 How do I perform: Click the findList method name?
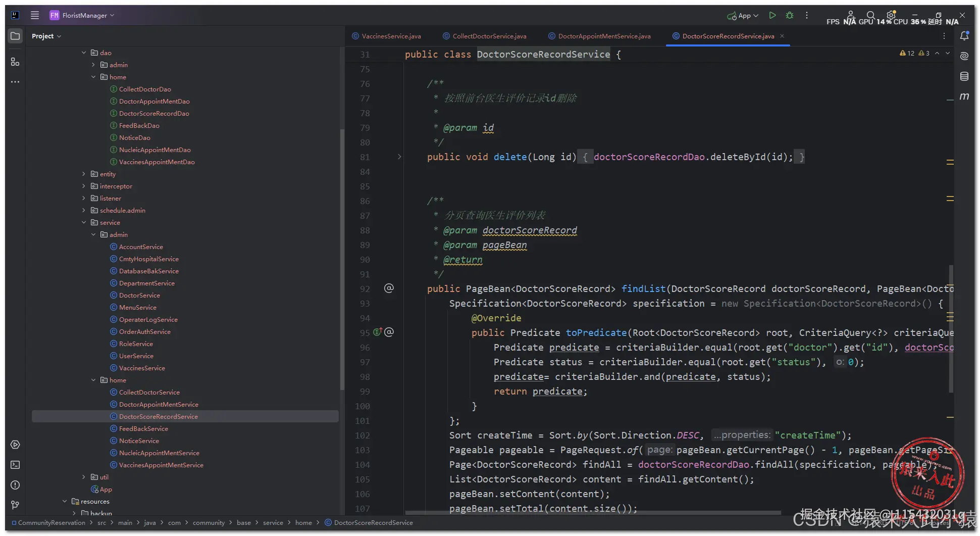643,288
